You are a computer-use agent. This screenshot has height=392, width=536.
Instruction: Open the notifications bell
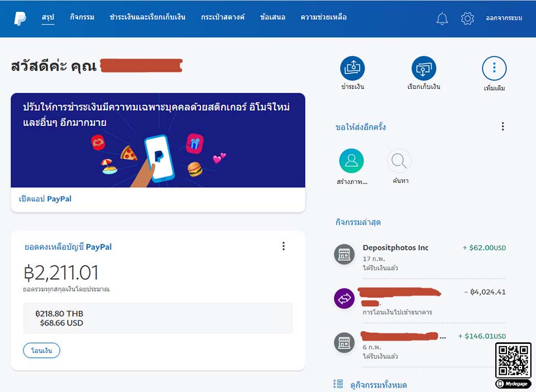coord(442,18)
